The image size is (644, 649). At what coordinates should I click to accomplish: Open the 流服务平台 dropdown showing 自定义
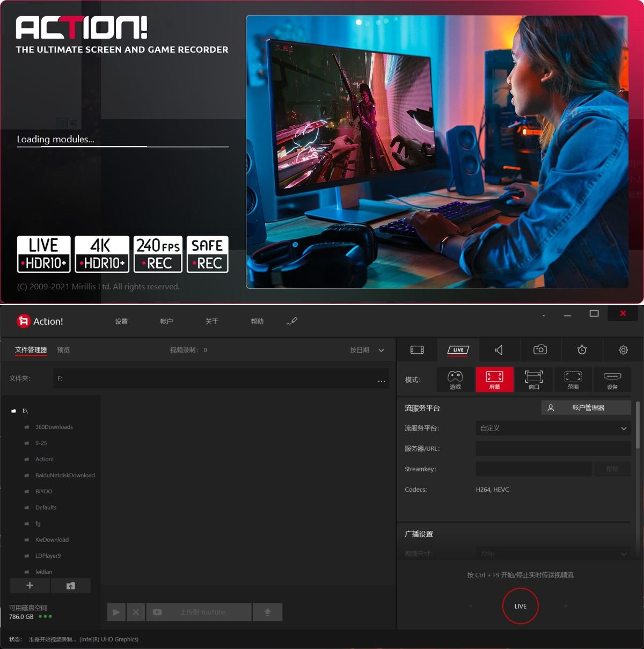coord(553,428)
